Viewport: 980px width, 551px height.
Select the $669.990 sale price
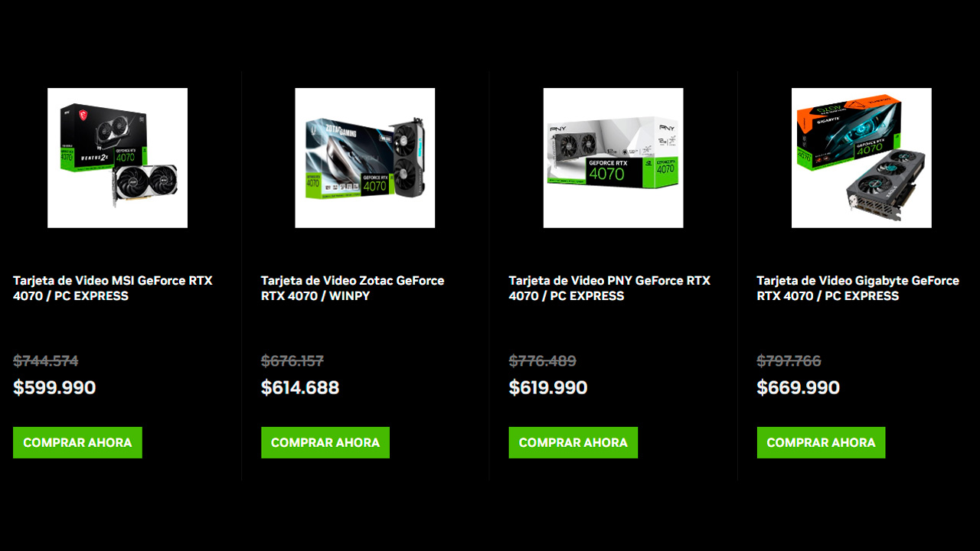coord(799,387)
